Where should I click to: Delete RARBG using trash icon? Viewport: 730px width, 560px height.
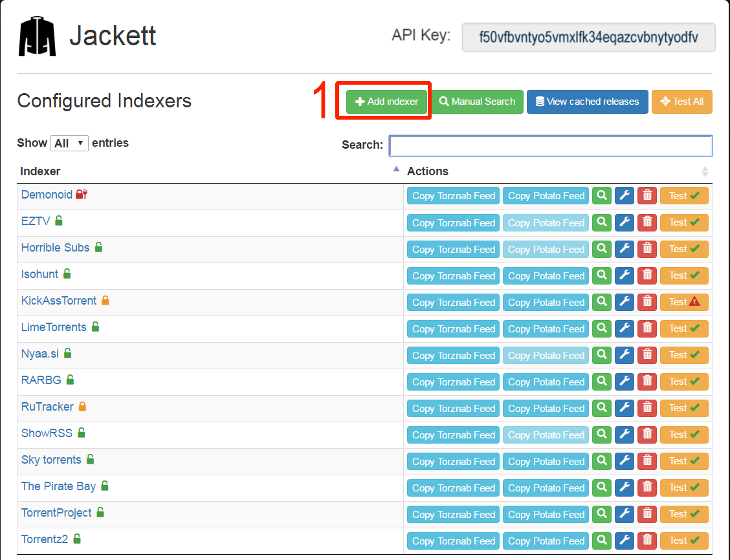click(647, 382)
